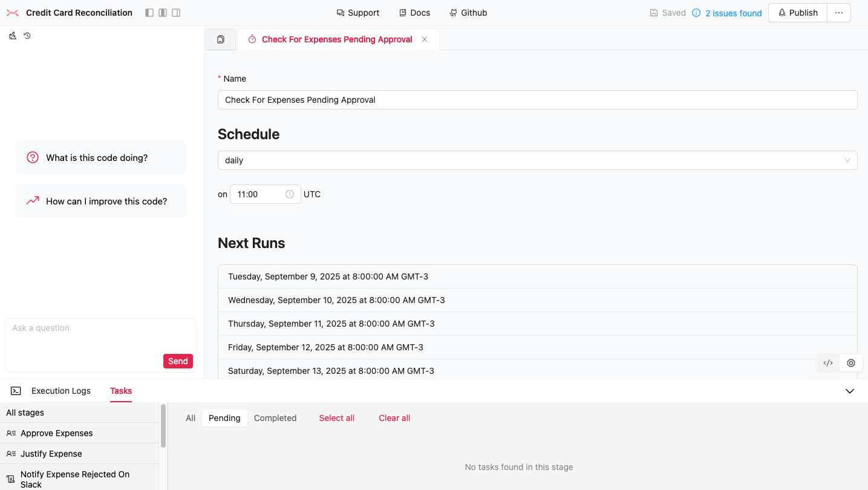Click the clear chat broom icon
The image size is (868, 490).
click(13, 36)
